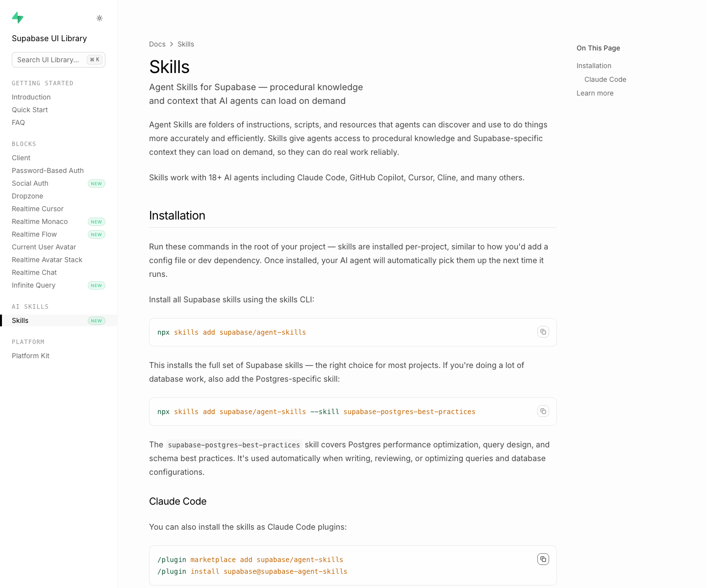Jump to Installation in On This Page
The height and width of the screenshot is (588, 706).
[x=594, y=66]
